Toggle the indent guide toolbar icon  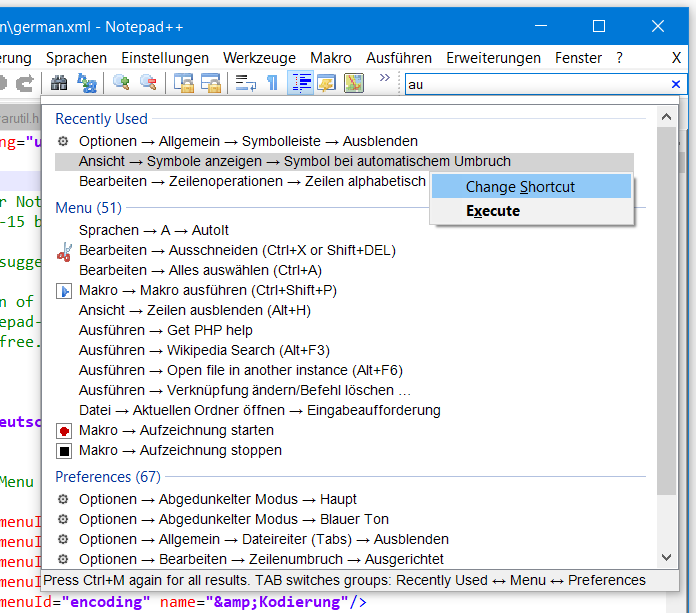pos(301,83)
